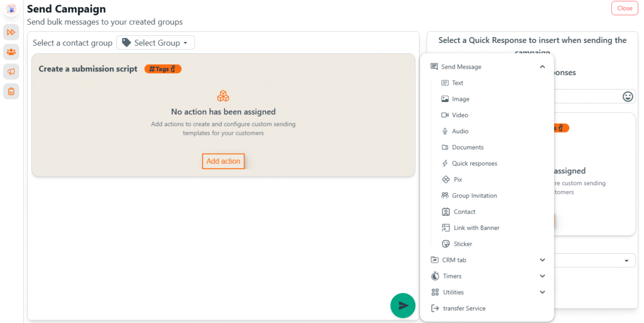The width and height of the screenshot is (644, 323).
Task: Click the Text message icon
Action: [x=444, y=83]
